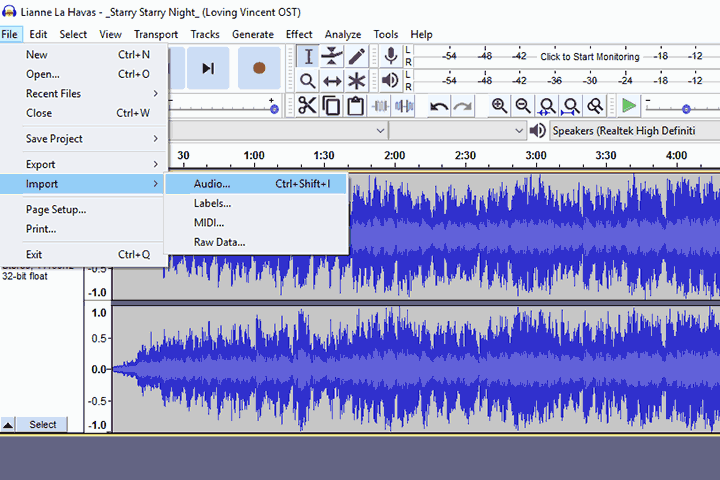Click the Zoom In icon
Viewport: 720px width, 480px height.
[x=499, y=106]
